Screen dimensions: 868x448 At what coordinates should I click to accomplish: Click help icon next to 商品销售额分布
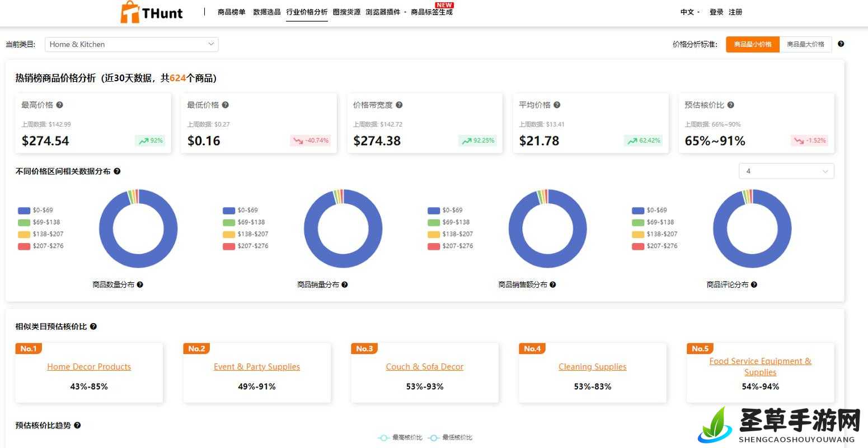pos(553,284)
